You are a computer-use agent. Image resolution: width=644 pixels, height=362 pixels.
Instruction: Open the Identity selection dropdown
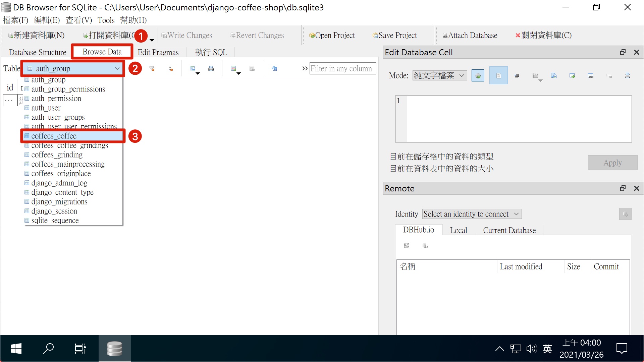472,214
